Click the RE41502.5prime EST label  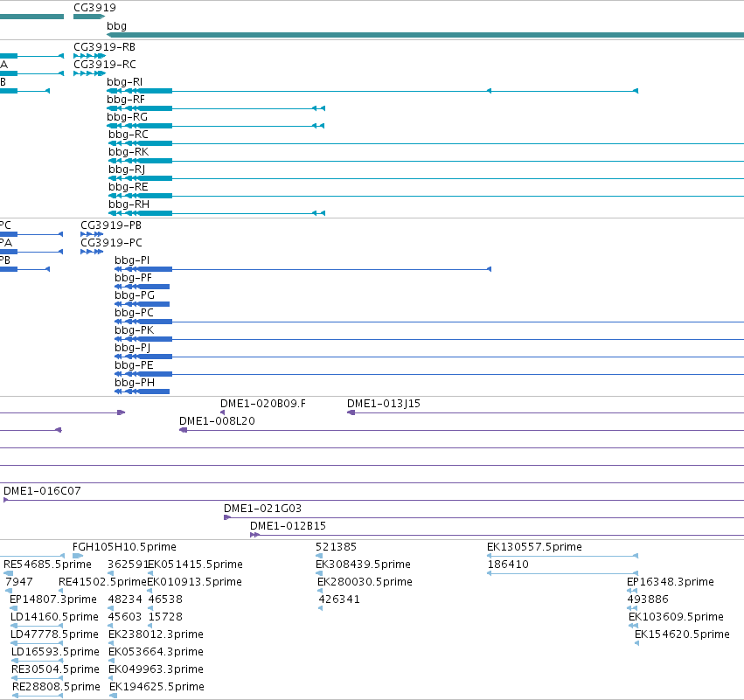coord(102,582)
